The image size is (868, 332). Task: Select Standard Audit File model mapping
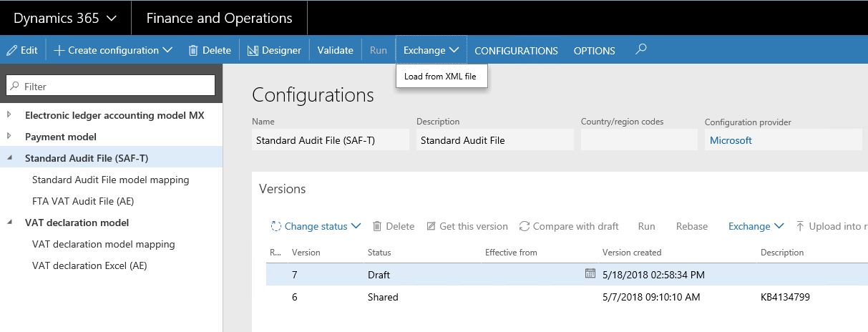click(111, 180)
